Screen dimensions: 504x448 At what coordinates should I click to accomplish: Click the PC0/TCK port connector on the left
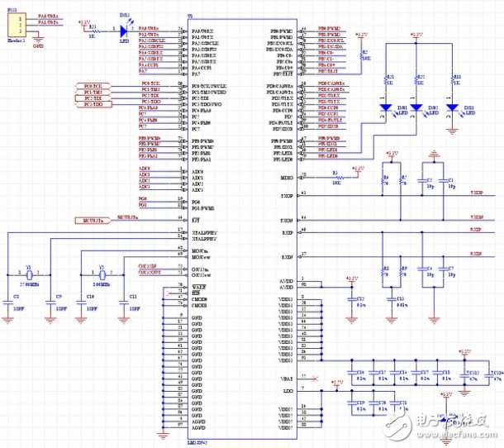tap(91, 86)
